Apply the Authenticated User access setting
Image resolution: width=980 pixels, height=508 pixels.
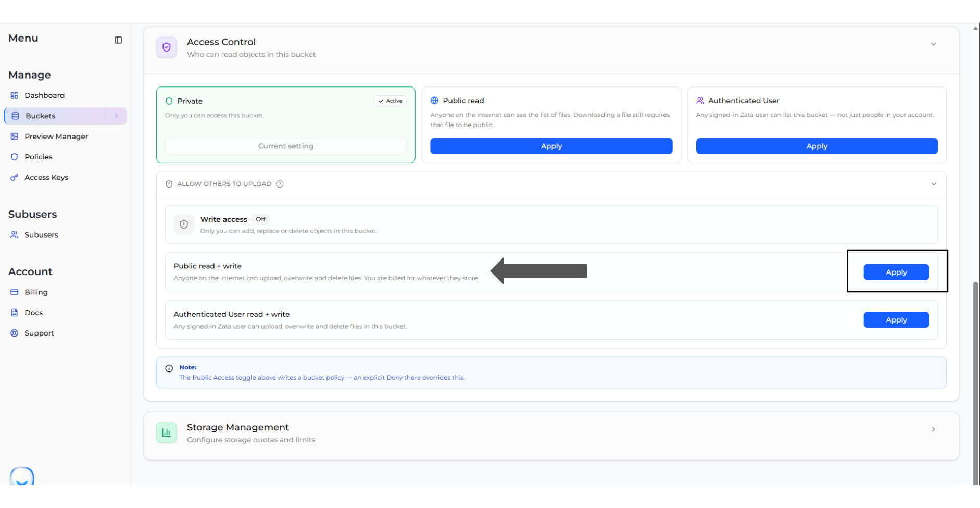817,146
